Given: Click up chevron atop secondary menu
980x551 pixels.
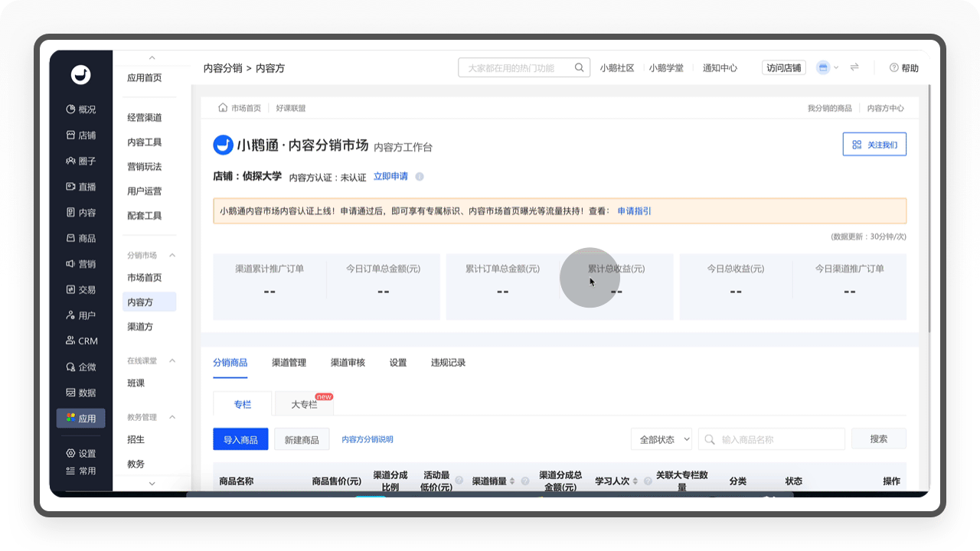Looking at the screenshot, I should coord(152,58).
